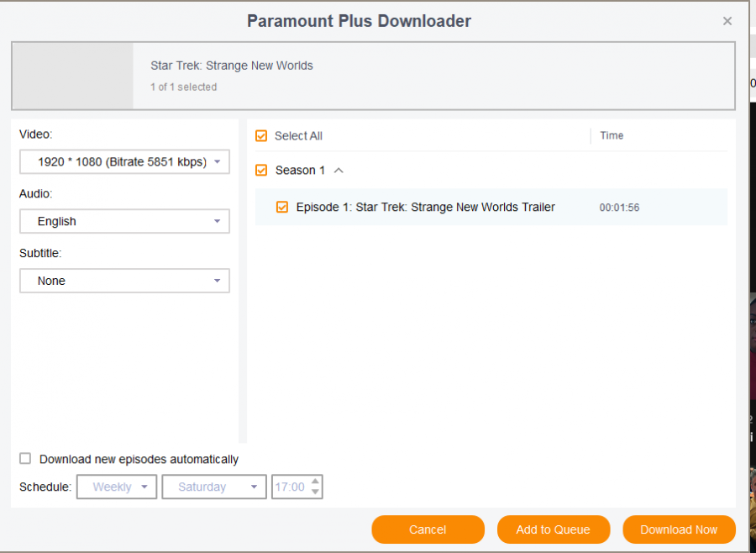Click the '1 of 1 selected' text
This screenshot has height=553, width=756.
(x=183, y=87)
